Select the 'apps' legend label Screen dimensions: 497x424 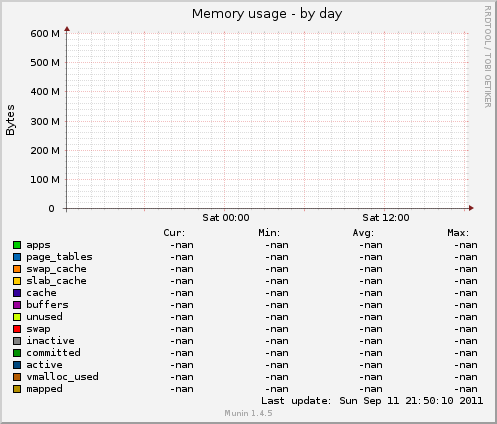tap(38, 245)
